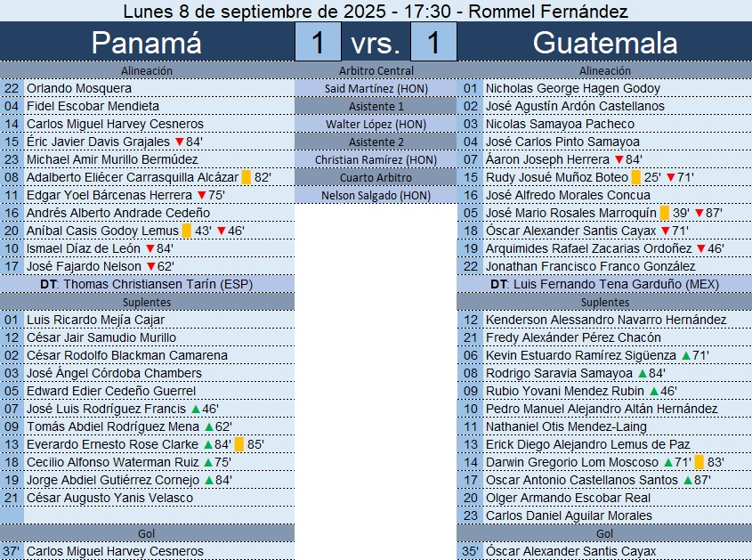752x560 pixels.
Task: Select Guatemala goalscorer Óscar Santis at 35'
Action: point(570,551)
